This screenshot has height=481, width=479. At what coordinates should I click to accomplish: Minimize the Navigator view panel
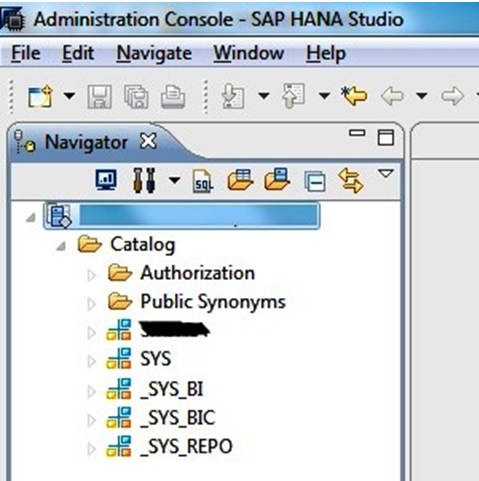pyautogui.click(x=357, y=133)
